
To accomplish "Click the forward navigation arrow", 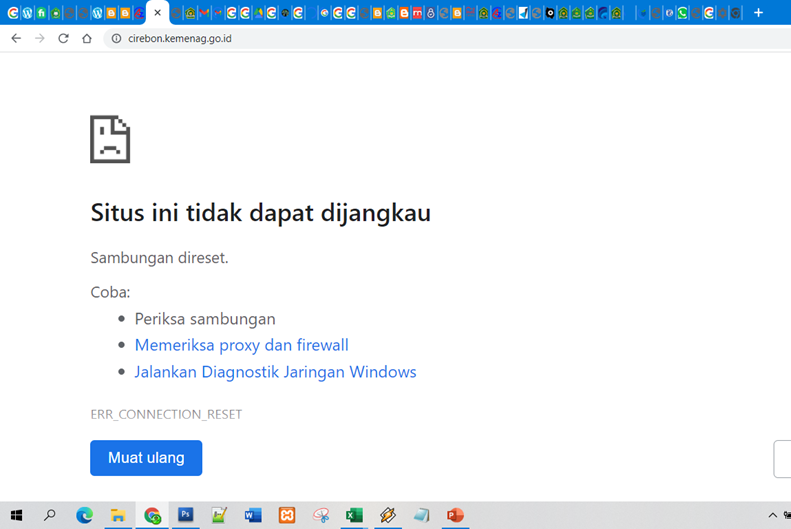I will coord(40,38).
